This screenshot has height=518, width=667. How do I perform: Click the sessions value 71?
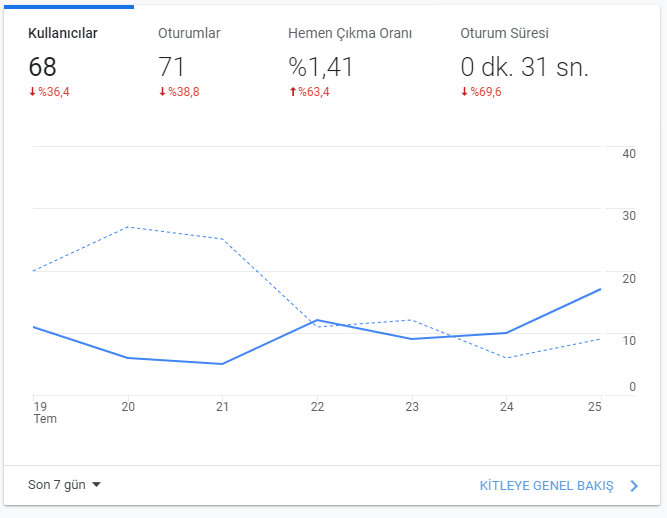pyautogui.click(x=171, y=67)
